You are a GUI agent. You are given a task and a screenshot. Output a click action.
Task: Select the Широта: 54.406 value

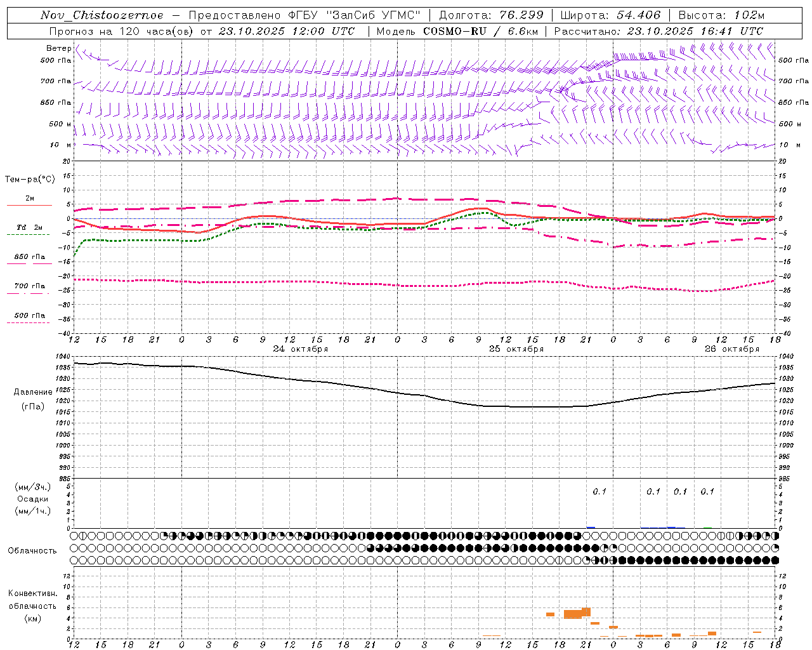[610, 15]
